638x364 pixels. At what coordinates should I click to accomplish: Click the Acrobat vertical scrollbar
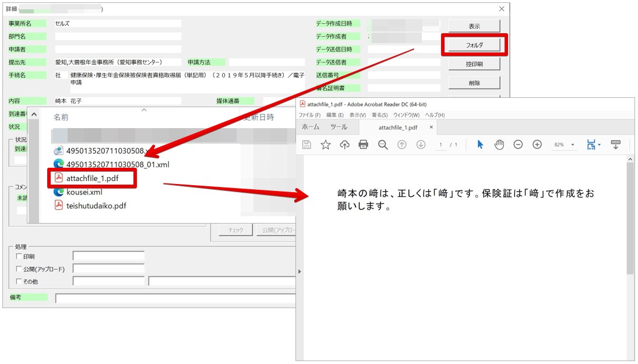pyautogui.click(x=630, y=220)
